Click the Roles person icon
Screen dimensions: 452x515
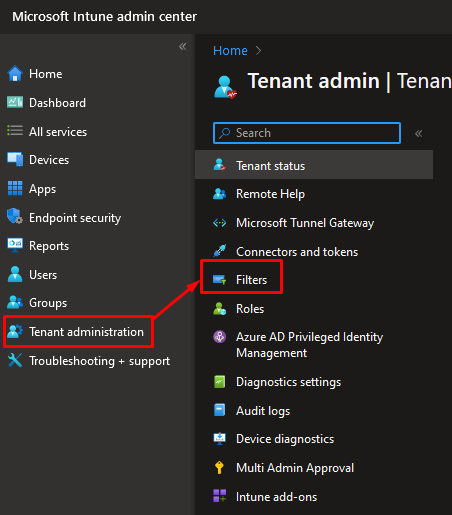point(220,309)
